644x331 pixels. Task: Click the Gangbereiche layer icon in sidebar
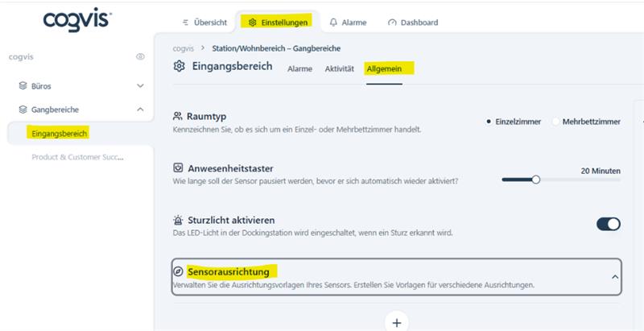[23, 110]
